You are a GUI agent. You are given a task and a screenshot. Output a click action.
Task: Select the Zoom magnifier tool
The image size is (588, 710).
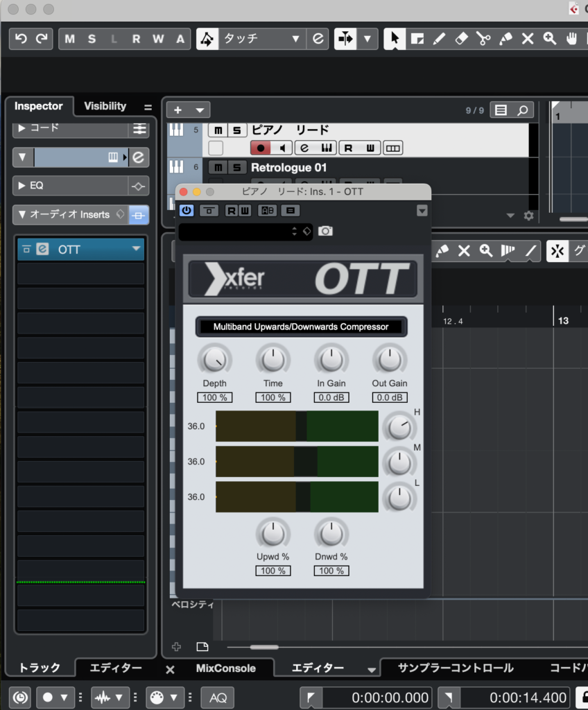(x=550, y=39)
